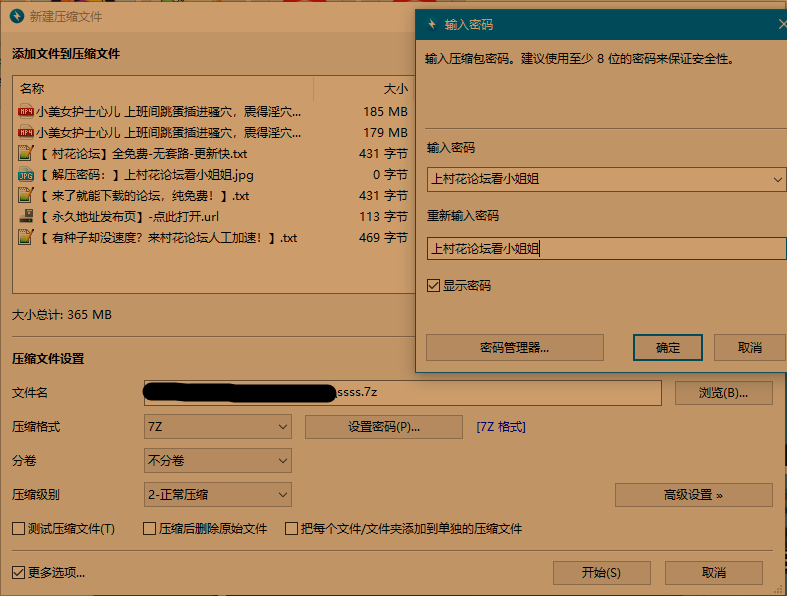
Task: Click the 永久地址发布页 .url shortcut icon
Action: pos(26,217)
